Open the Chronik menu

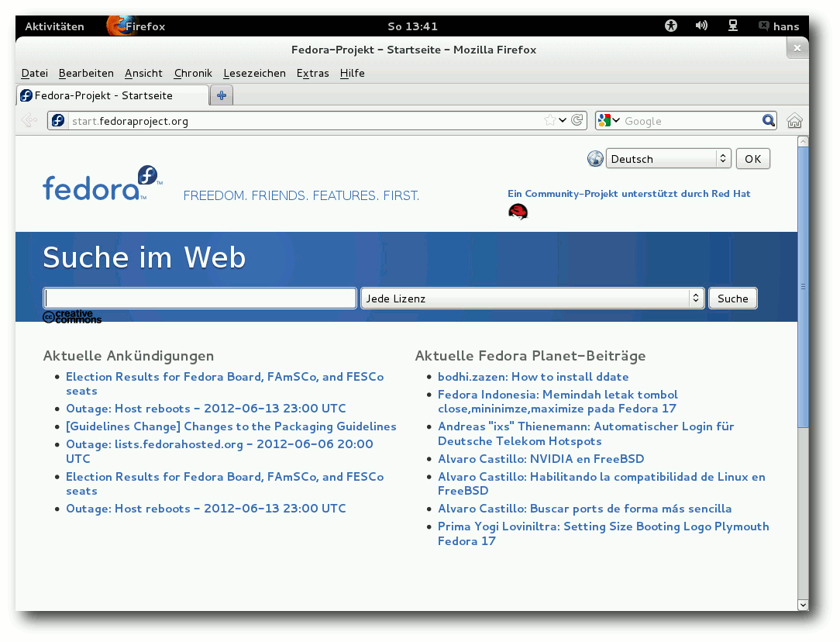[x=193, y=73]
